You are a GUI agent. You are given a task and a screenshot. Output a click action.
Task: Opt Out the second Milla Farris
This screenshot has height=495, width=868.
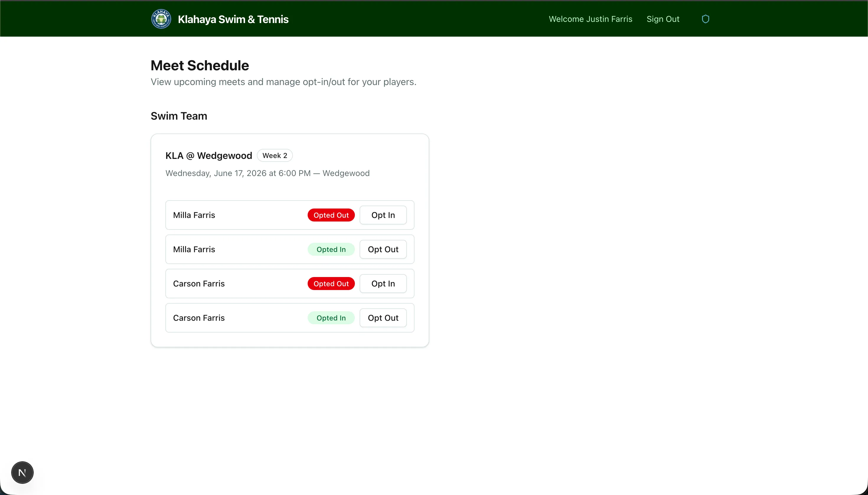(x=383, y=249)
